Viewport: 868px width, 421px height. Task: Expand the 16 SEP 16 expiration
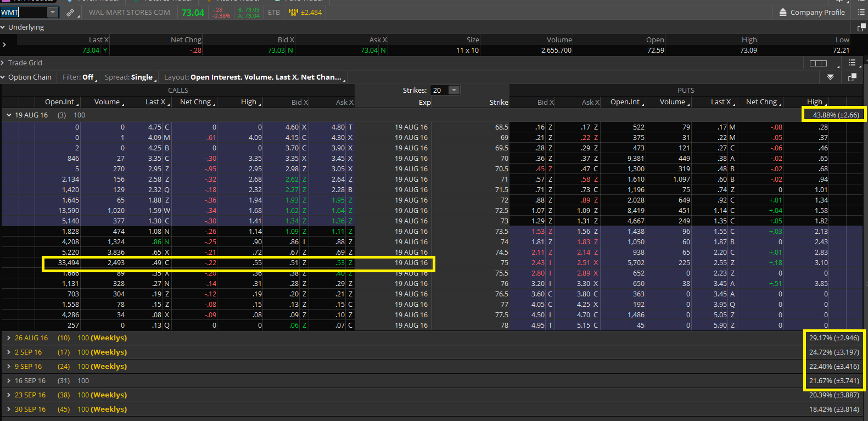point(9,381)
